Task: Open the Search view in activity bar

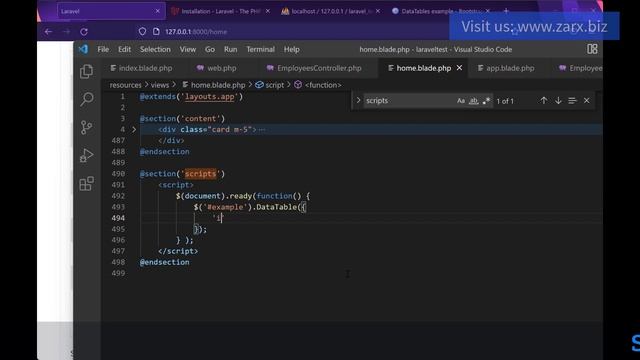Action: tap(87, 99)
